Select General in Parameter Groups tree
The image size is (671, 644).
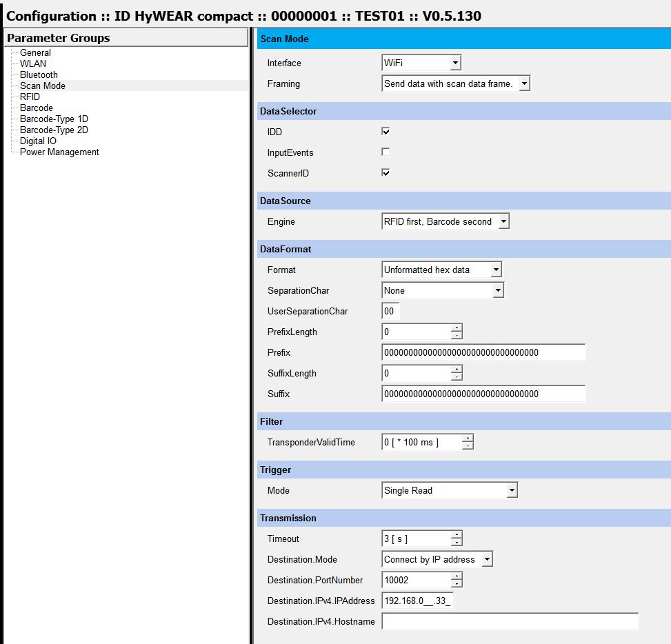pyautogui.click(x=35, y=52)
